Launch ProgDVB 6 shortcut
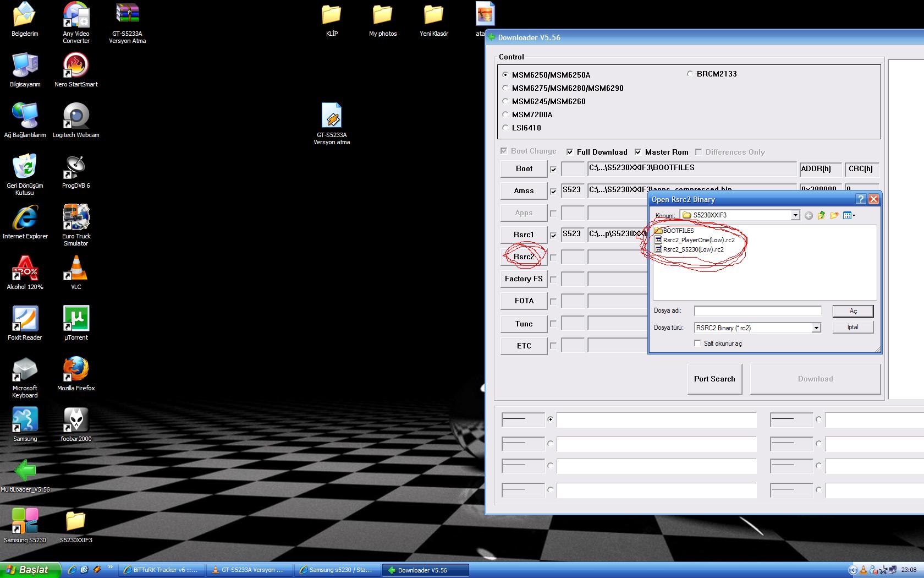924x578 pixels. 76,171
